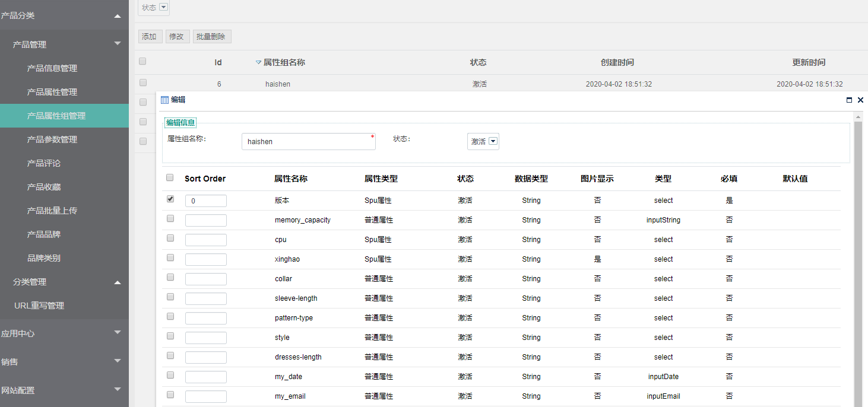Toggle the 分类管理 submenu arrow
The height and width of the screenshot is (407, 868).
click(x=118, y=282)
